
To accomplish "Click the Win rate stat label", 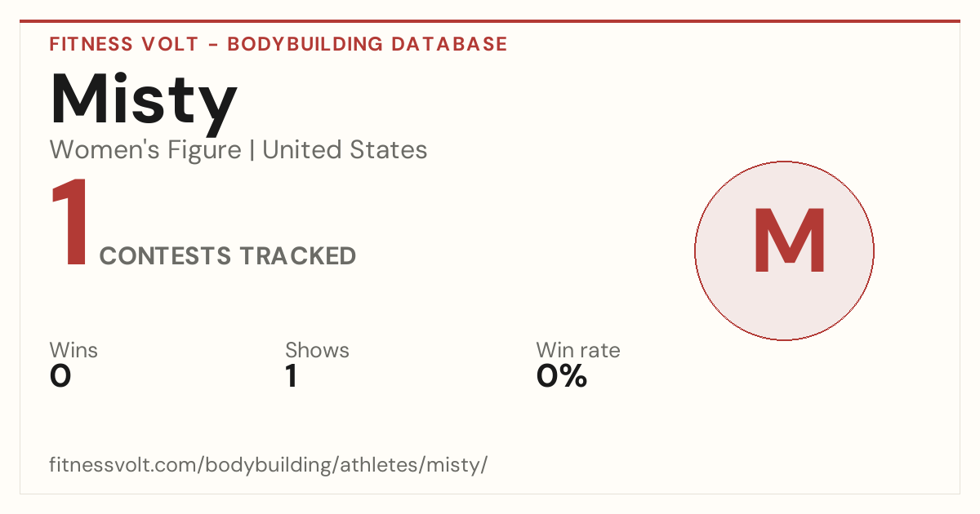I will point(578,351).
